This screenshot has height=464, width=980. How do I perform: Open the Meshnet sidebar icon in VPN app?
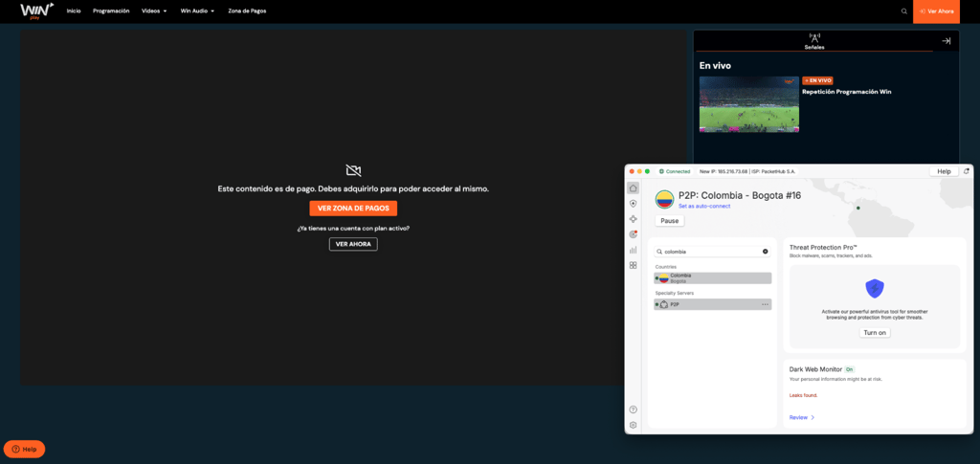(634, 219)
